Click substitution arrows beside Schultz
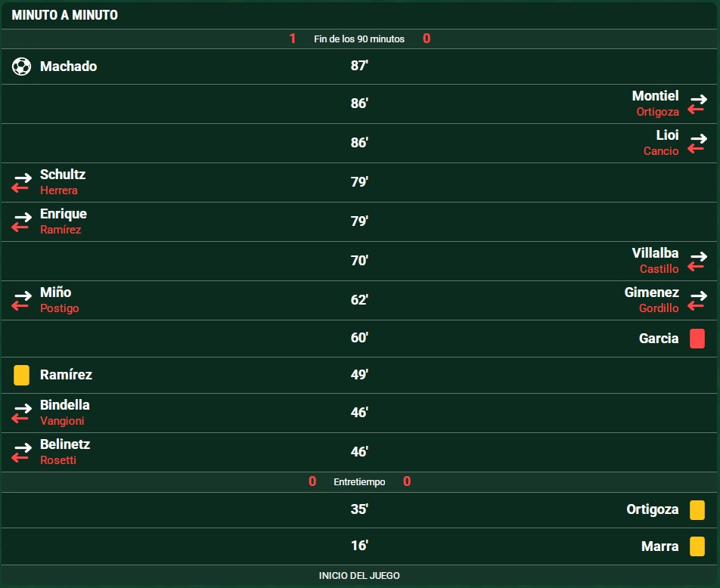This screenshot has width=720, height=588. [22, 183]
